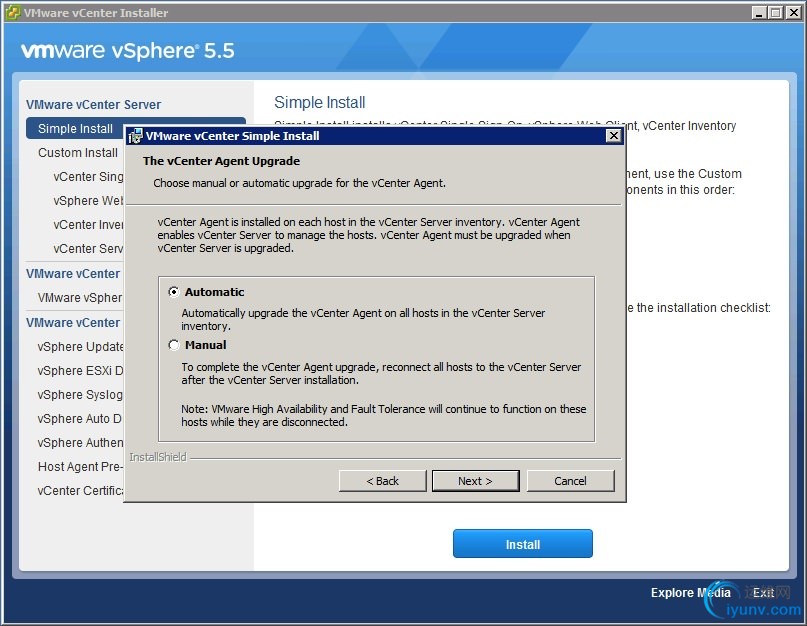
Task: Select the Manual upgrade radio button
Action: click(x=174, y=345)
